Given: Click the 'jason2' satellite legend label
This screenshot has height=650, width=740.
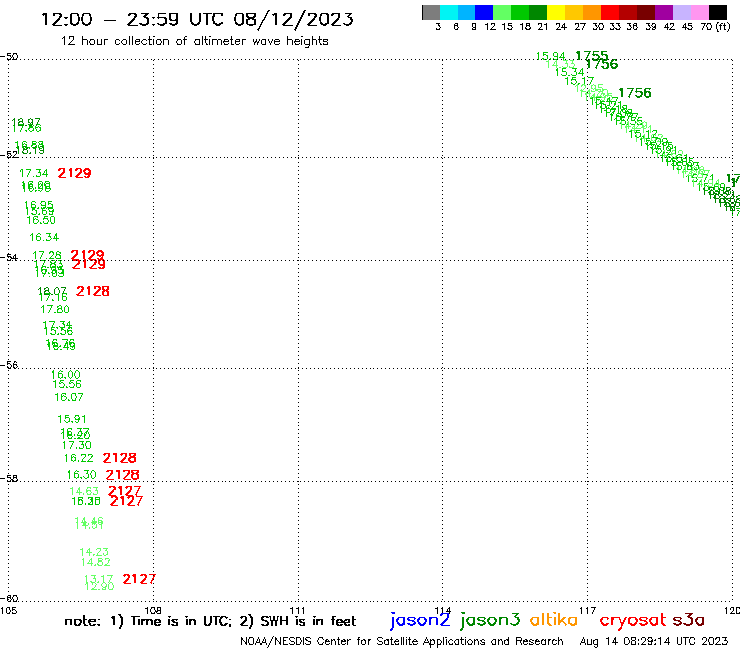Looking at the screenshot, I should 420,620.
